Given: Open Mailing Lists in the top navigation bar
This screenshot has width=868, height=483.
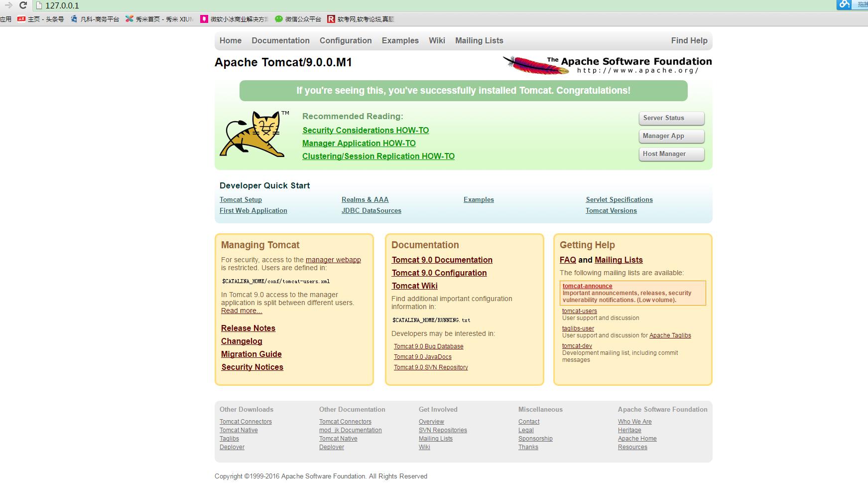Looking at the screenshot, I should pos(479,41).
